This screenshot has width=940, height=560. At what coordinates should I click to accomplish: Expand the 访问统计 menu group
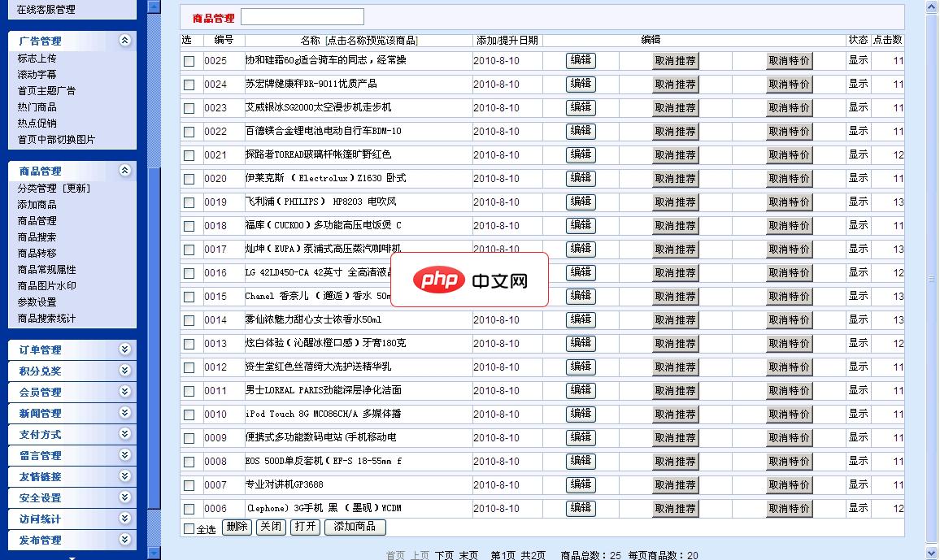click(124, 518)
